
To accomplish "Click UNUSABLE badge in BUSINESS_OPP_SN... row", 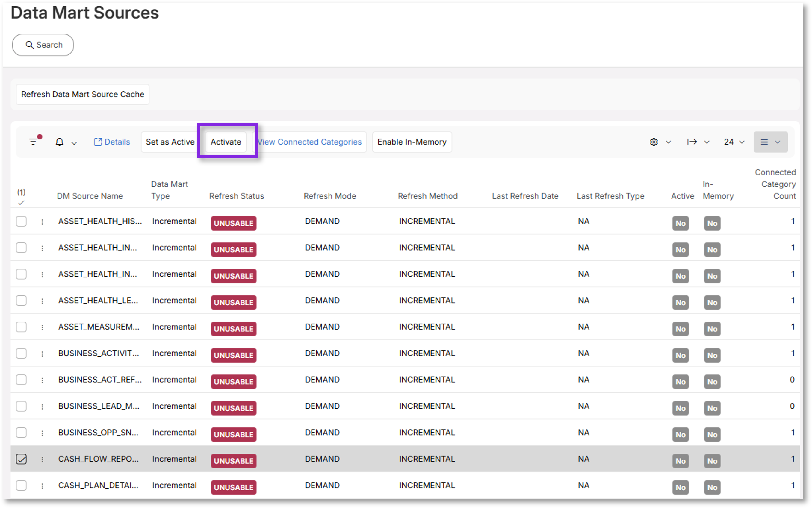I will coord(234,434).
